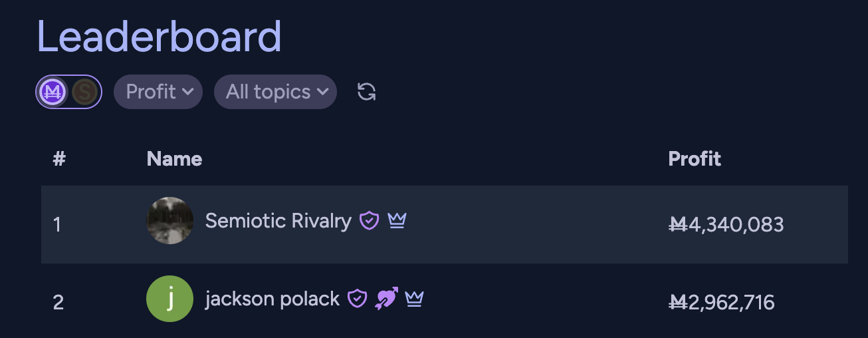Screen dimensions: 868x338
Task: Click the Profit column header
Action: (x=695, y=158)
